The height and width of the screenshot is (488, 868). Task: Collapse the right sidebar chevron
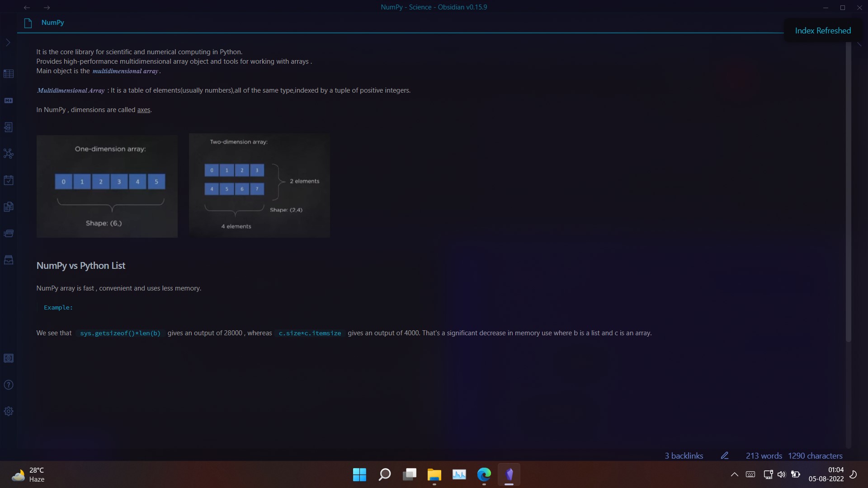point(859,44)
